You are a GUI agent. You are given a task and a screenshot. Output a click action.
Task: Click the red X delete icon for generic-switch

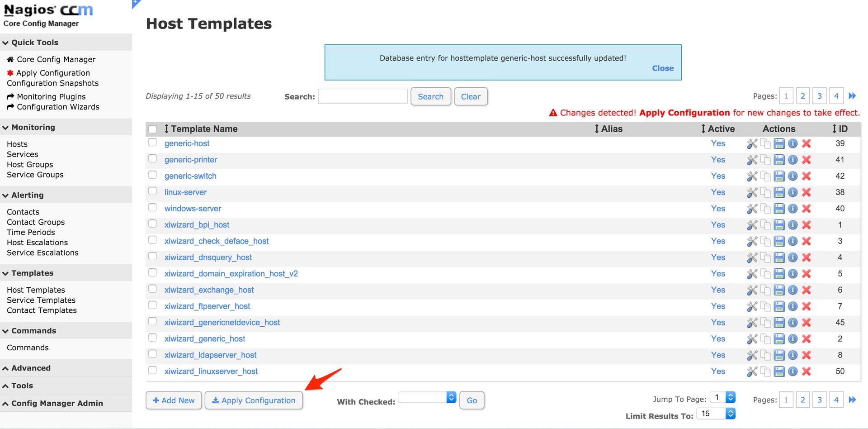click(806, 176)
